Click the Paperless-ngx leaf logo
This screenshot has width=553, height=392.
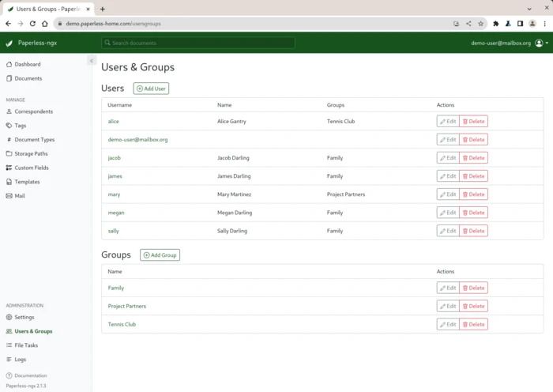9,43
